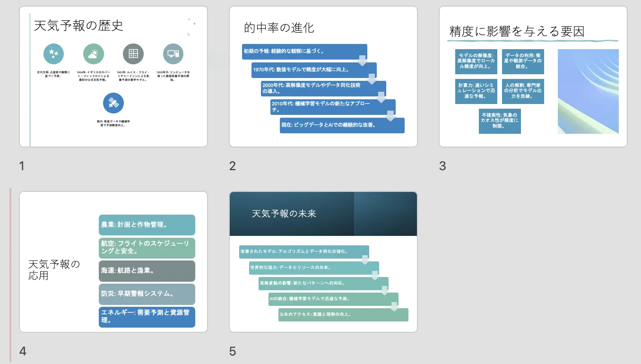Image resolution: width=641 pixels, height=364 pixels.
Task: Click the title 天気予報の応用
Action: click(54, 269)
